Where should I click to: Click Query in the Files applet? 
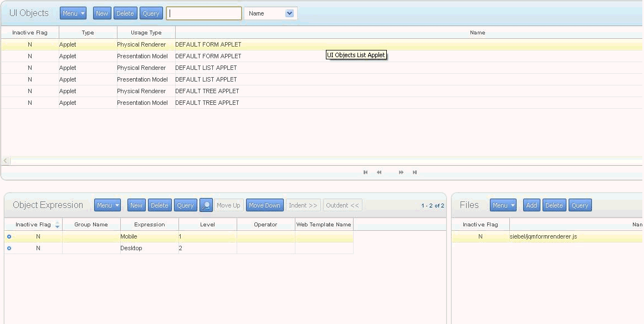pyautogui.click(x=580, y=205)
